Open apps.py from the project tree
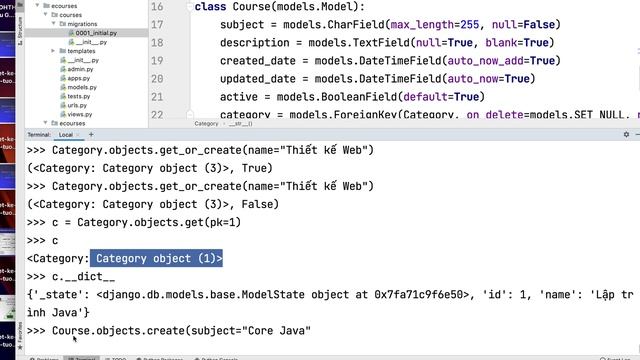The height and width of the screenshot is (360, 640). pyautogui.click(x=78, y=78)
